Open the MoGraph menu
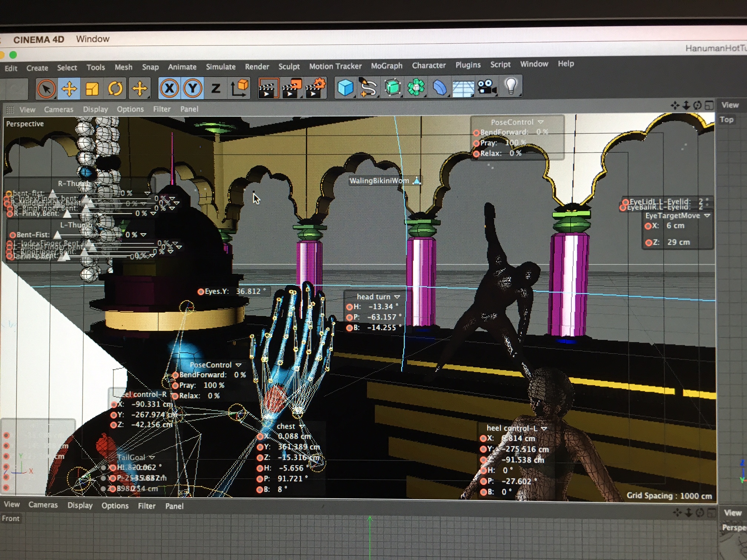This screenshot has width=747, height=560. (386, 66)
